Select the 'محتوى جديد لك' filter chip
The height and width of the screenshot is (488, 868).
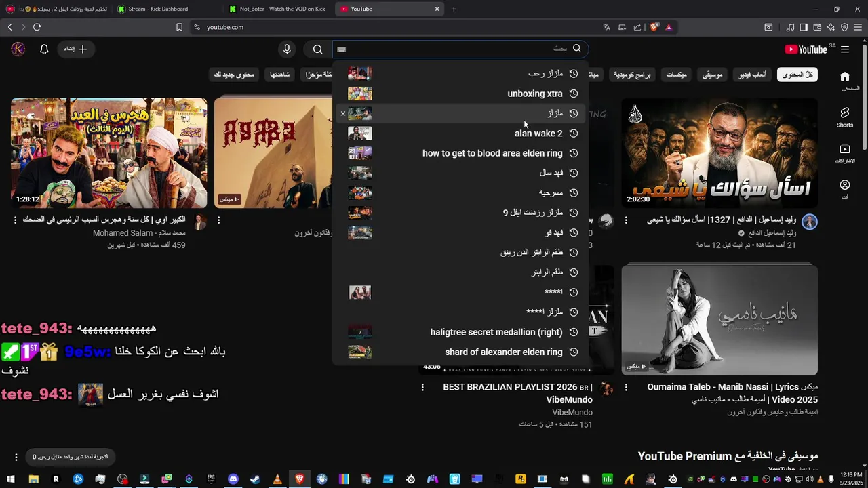click(234, 75)
